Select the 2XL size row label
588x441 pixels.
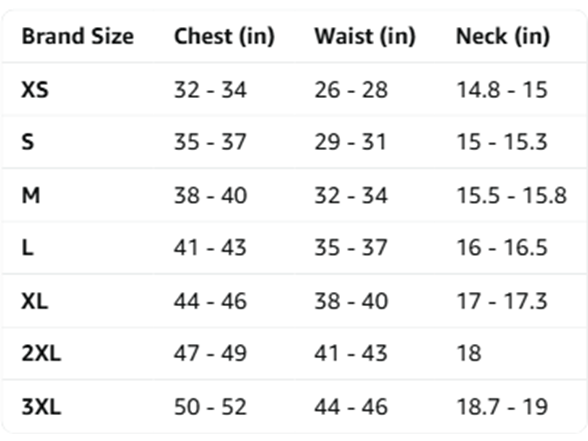41,353
